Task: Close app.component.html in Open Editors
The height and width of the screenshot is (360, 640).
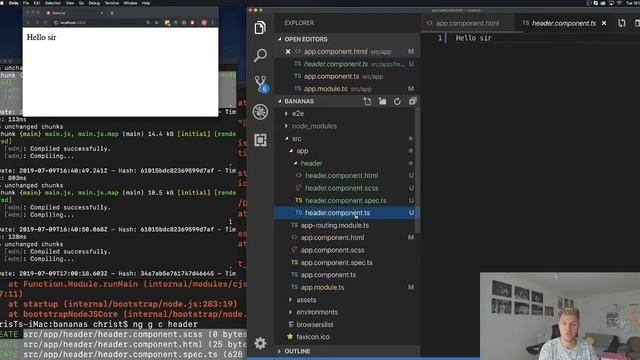Action: (288, 51)
